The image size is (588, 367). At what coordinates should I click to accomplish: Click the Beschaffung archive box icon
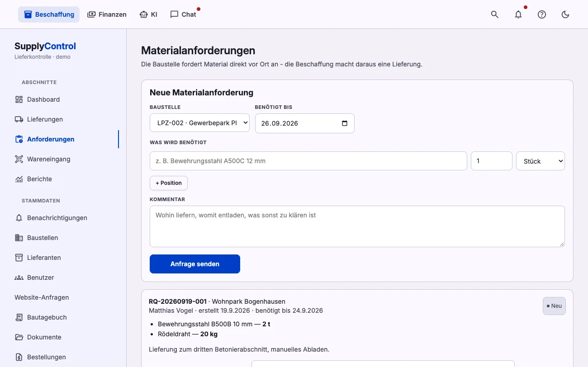point(28,14)
